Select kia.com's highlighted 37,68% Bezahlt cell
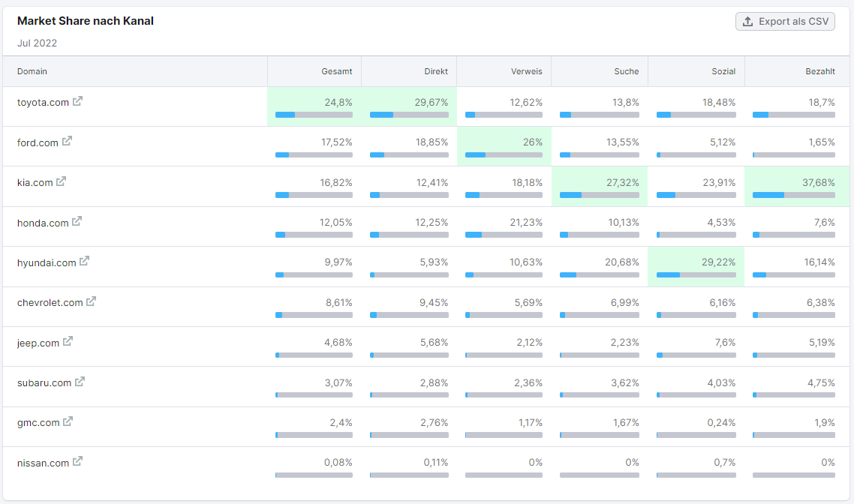Viewport: 854px width, 504px height. [x=798, y=187]
